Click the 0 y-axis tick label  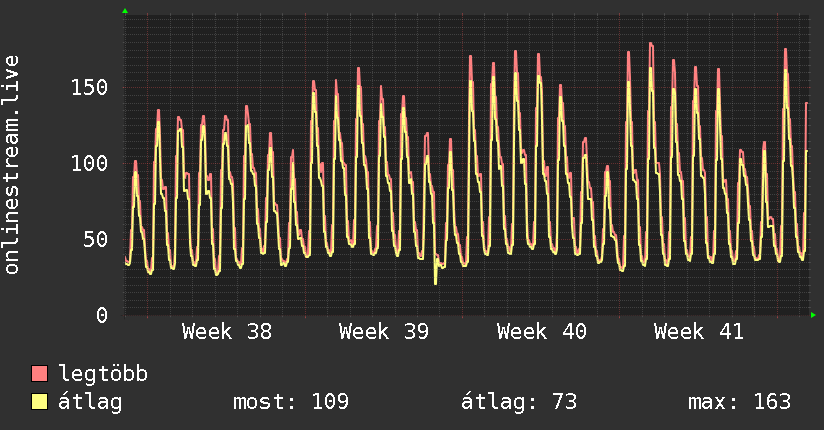pyautogui.click(x=102, y=315)
